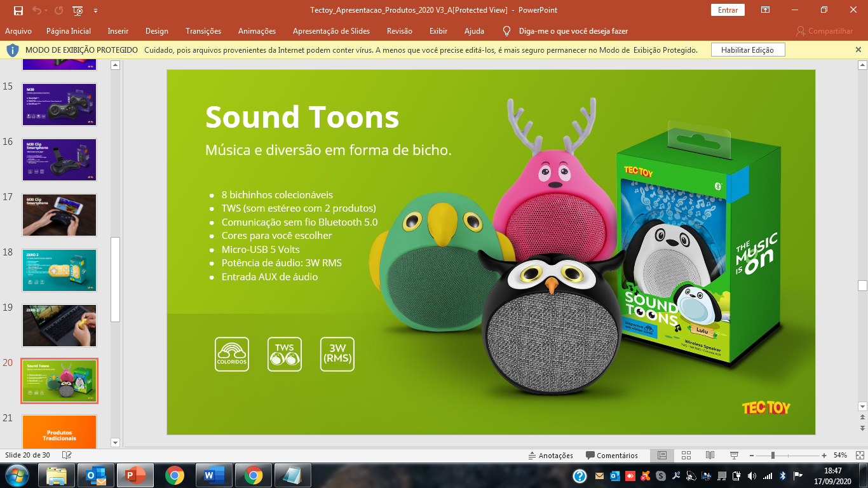
Task: Open the Exibir tab
Action: point(438,31)
